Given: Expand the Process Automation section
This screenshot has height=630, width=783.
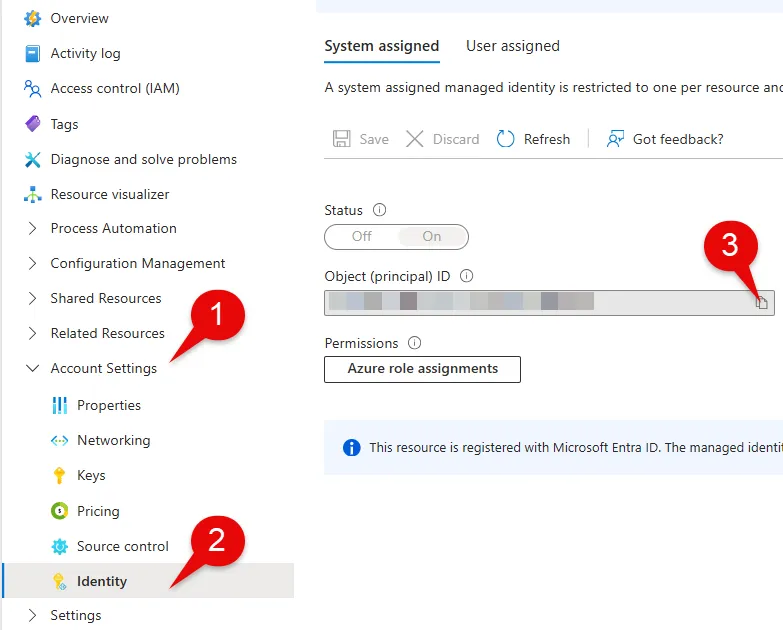Looking at the screenshot, I should click(33, 229).
